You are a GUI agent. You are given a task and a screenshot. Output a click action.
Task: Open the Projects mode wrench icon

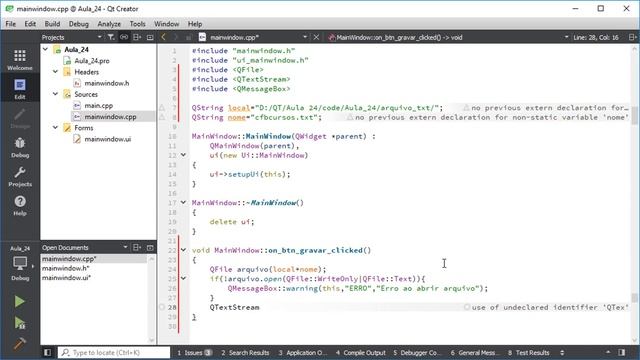click(x=20, y=176)
